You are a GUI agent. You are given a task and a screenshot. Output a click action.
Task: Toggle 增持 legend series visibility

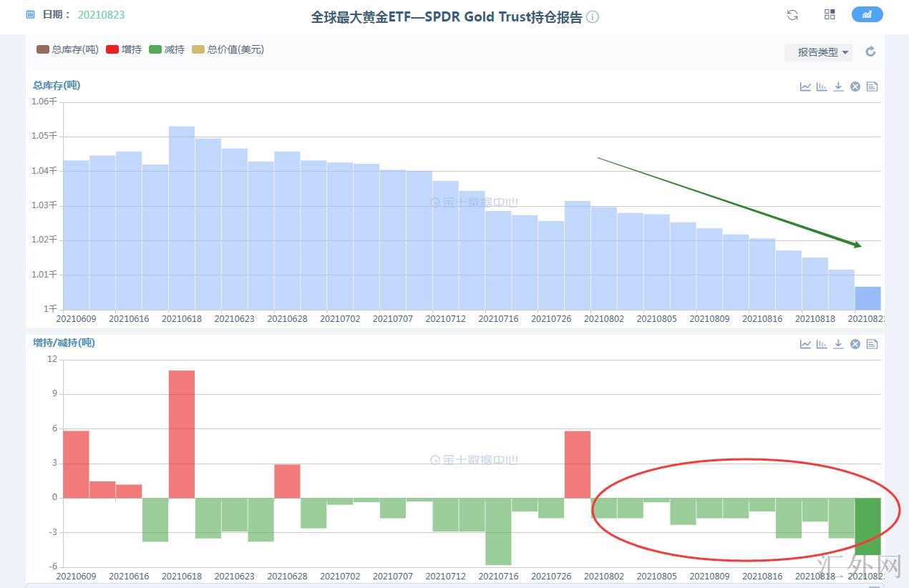tap(124, 49)
